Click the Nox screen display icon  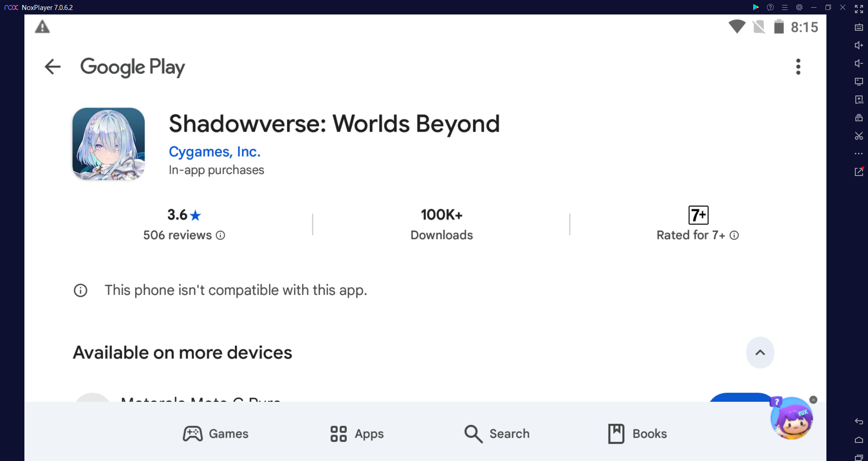(859, 81)
